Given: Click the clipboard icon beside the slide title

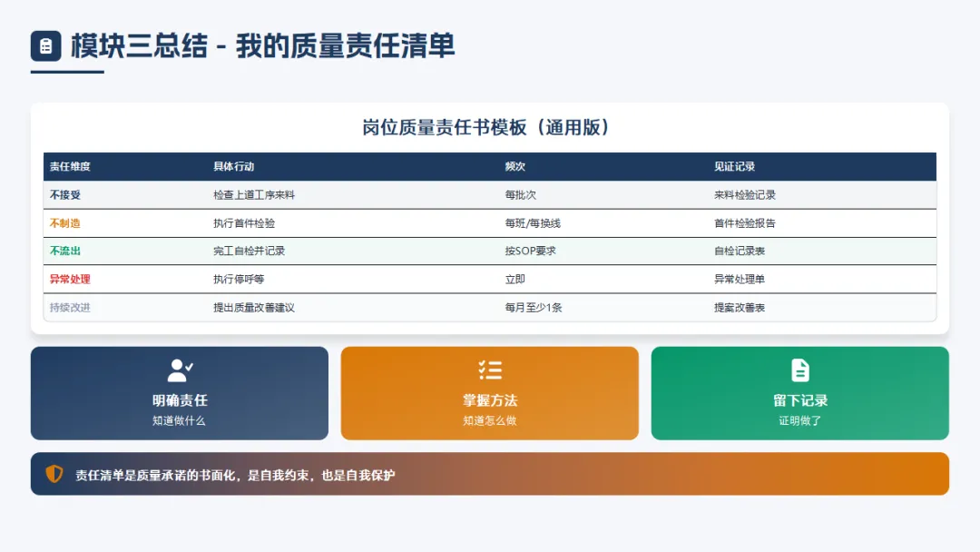Looking at the screenshot, I should tap(45, 45).
